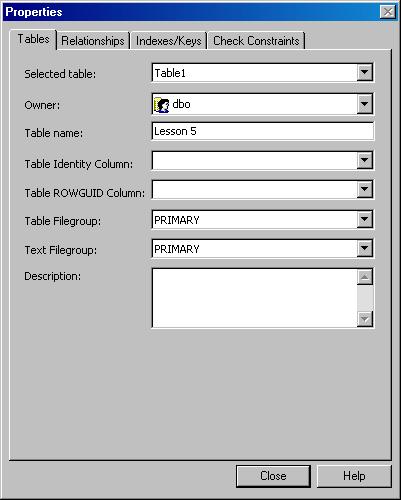The height and width of the screenshot is (500, 401).
Task: Switch to the Relationships tab
Action: [x=93, y=41]
